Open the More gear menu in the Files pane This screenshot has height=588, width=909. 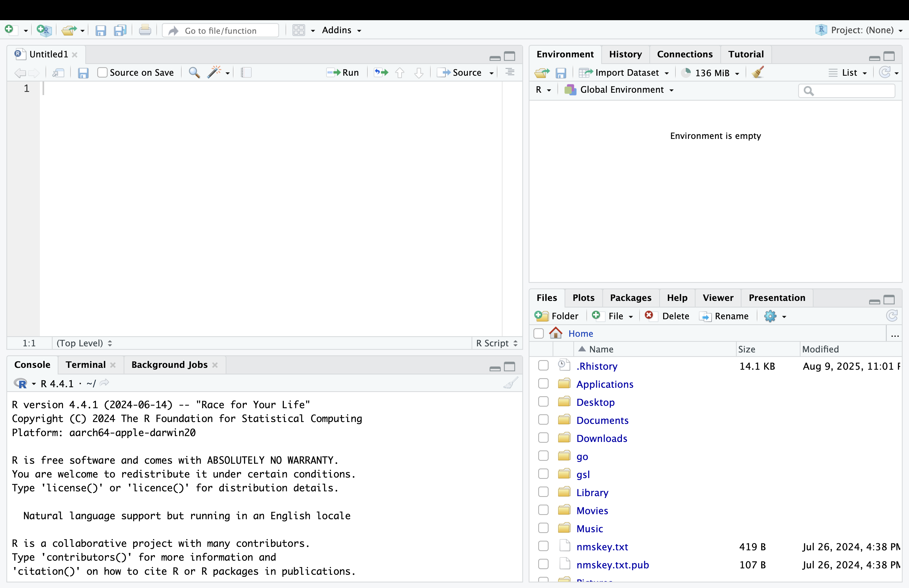click(x=775, y=316)
